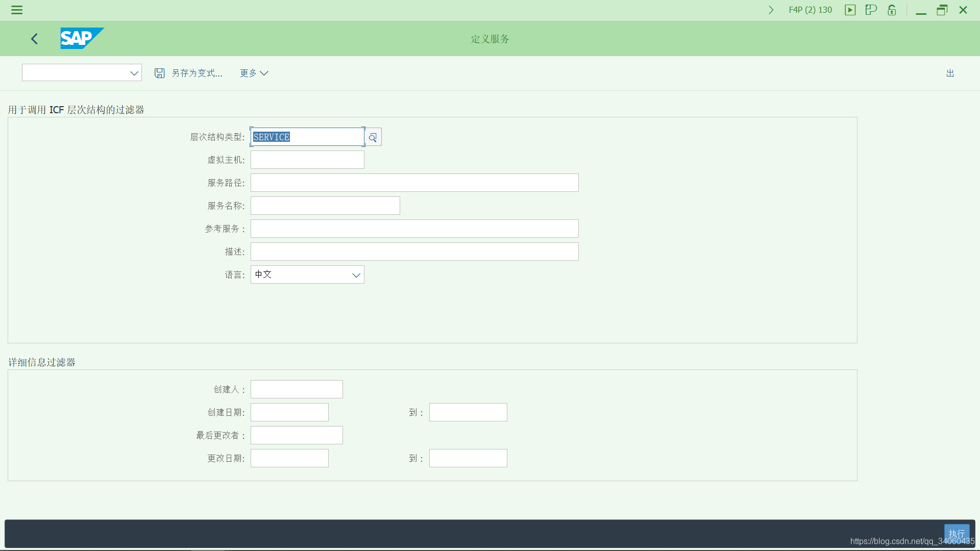The image size is (980, 551).
Task: Click the 最后更改者 input field
Action: click(297, 436)
